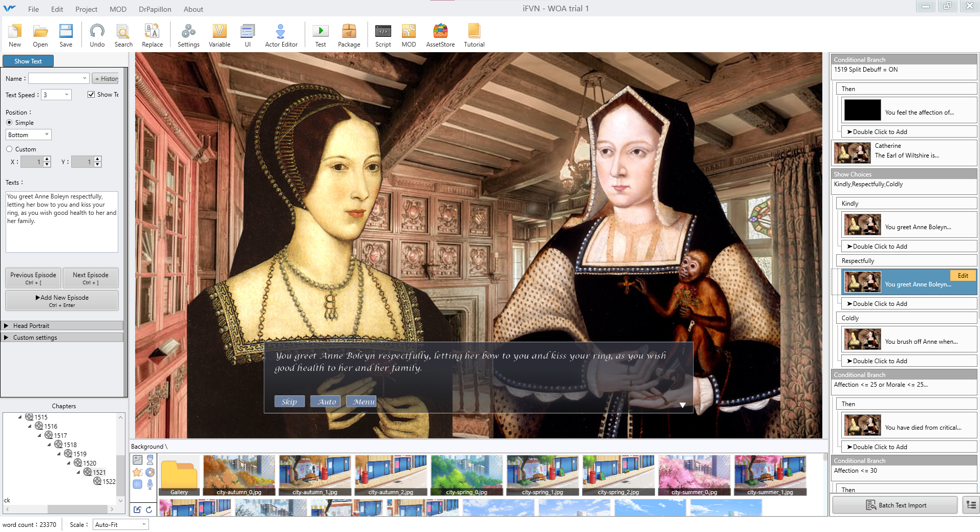
Task: Select the Custom position radio button
Action: [9, 149]
